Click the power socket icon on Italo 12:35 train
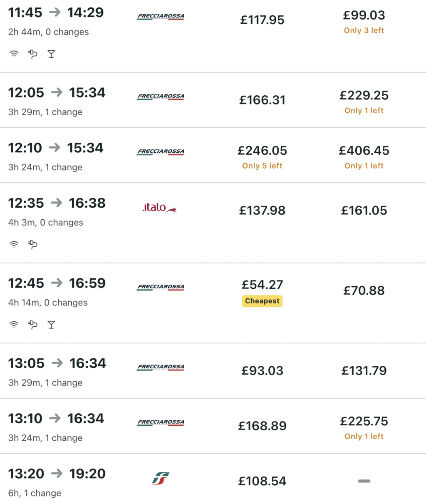The height and width of the screenshot is (504, 426). (x=32, y=245)
